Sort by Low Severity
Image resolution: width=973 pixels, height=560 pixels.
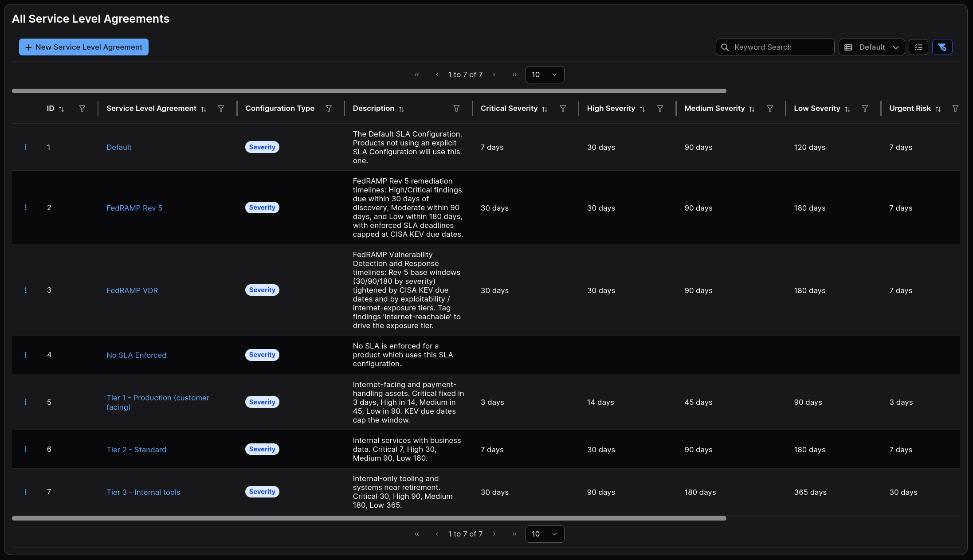pos(847,109)
